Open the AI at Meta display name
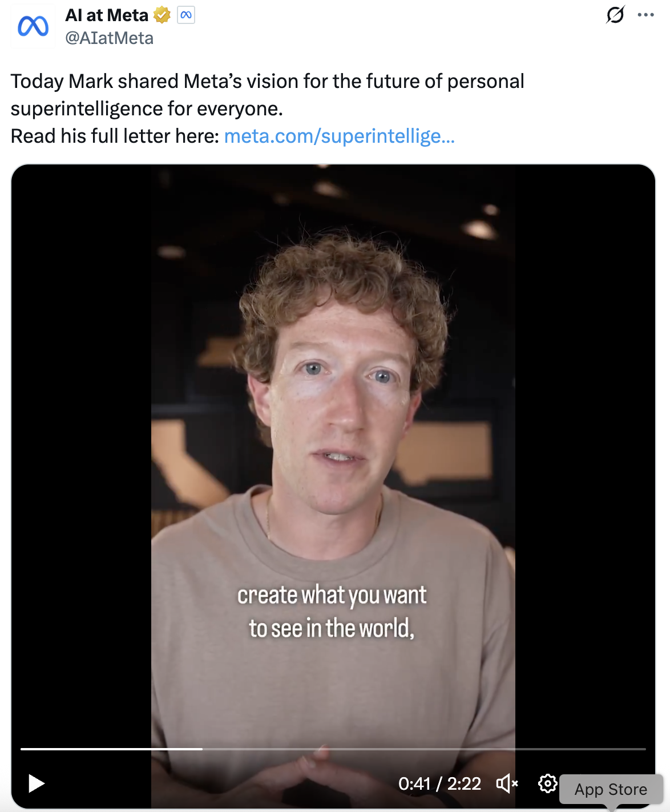The width and height of the screenshot is (670, 812). [107, 15]
